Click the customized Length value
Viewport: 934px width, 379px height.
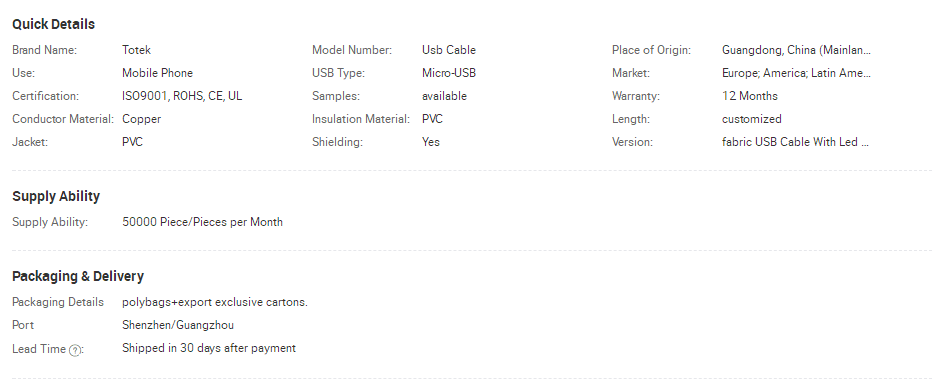click(752, 119)
